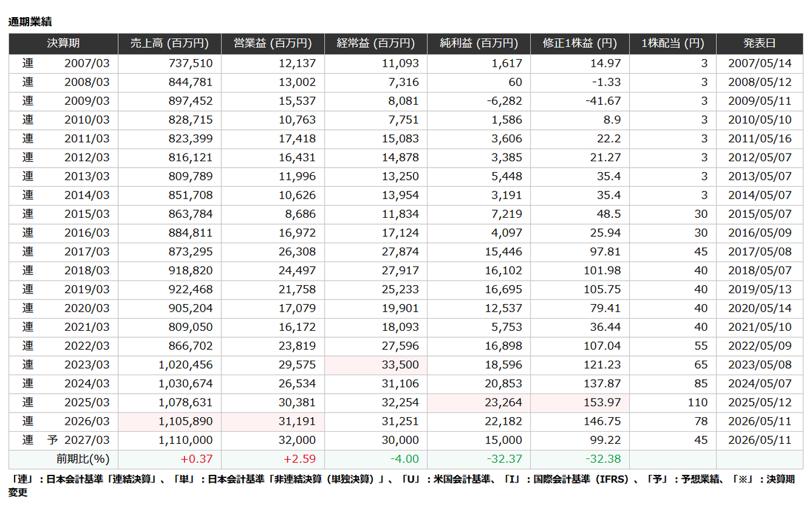
Task: Click the 経常益 (百万円) column header
Action: click(x=376, y=44)
